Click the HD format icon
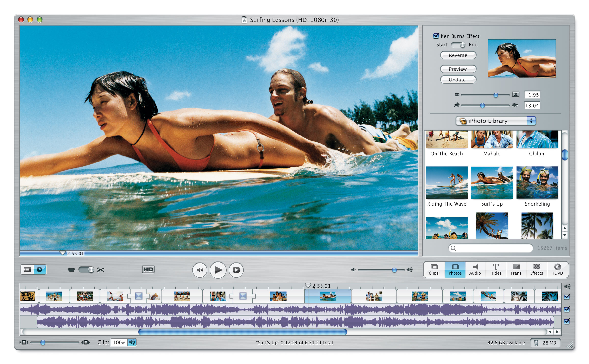This screenshot has height=364, width=589. pos(148,270)
